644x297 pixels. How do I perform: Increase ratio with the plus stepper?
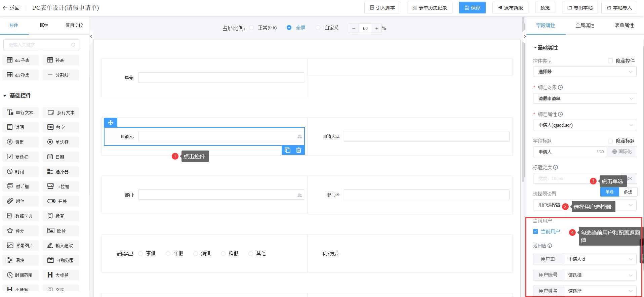pos(377,28)
